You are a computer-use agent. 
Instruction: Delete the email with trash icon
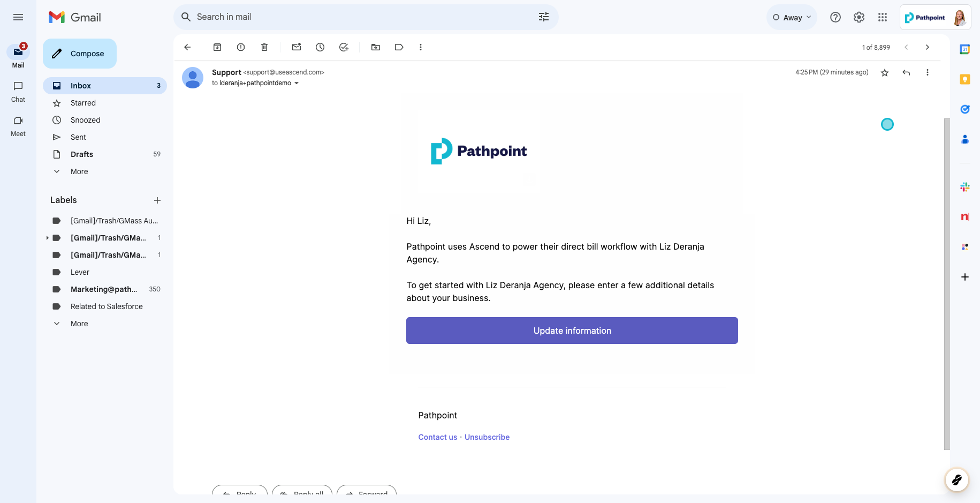click(x=264, y=47)
